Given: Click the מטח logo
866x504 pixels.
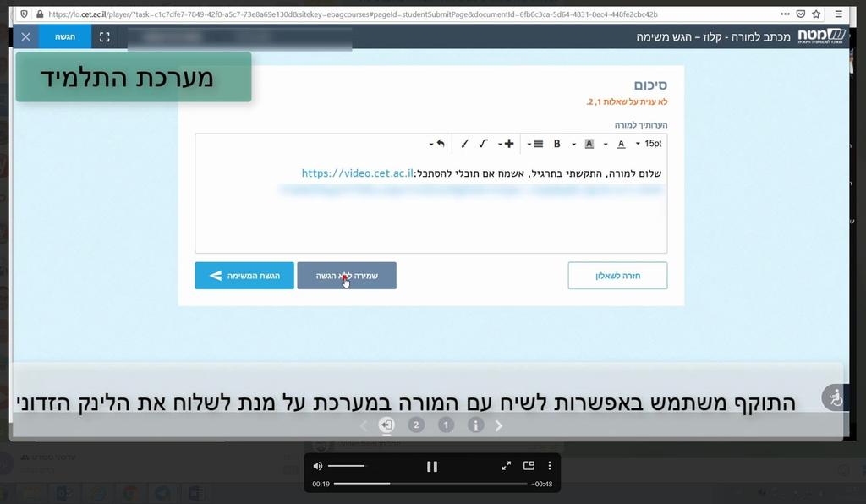Looking at the screenshot, I should click(821, 36).
